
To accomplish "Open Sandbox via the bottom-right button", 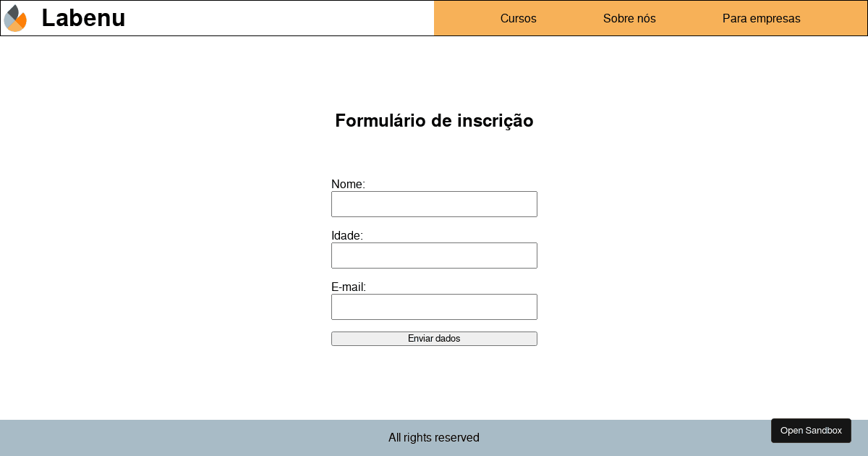I will pyautogui.click(x=811, y=430).
